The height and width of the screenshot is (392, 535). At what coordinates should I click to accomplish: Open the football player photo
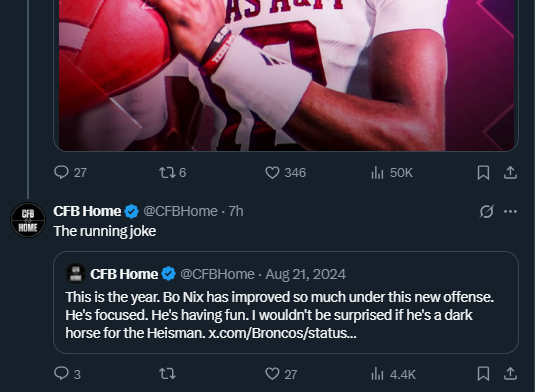[286, 75]
